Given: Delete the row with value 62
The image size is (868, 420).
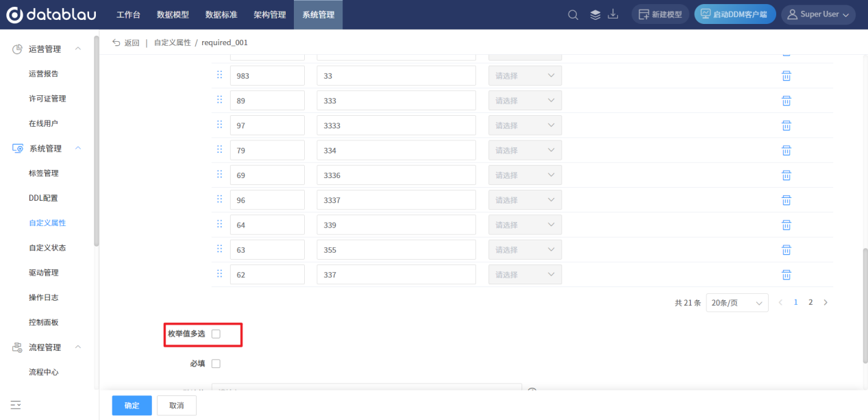Looking at the screenshot, I should click(x=786, y=275).
